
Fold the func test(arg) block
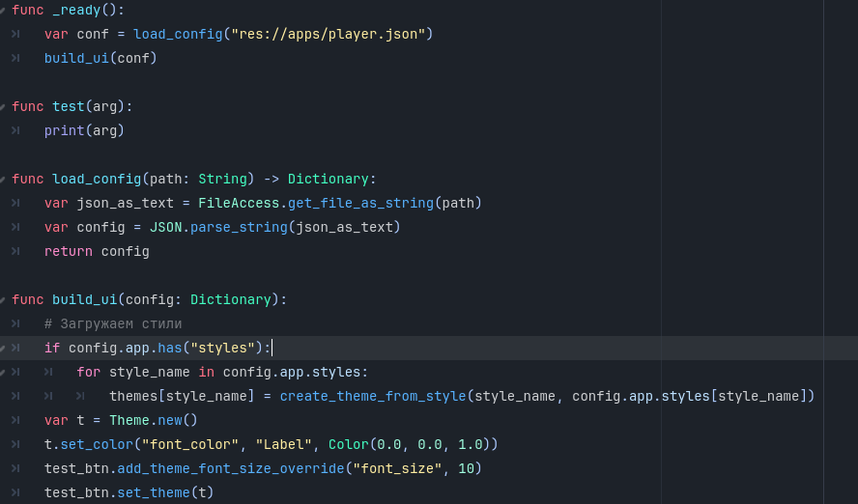point(3,106)
